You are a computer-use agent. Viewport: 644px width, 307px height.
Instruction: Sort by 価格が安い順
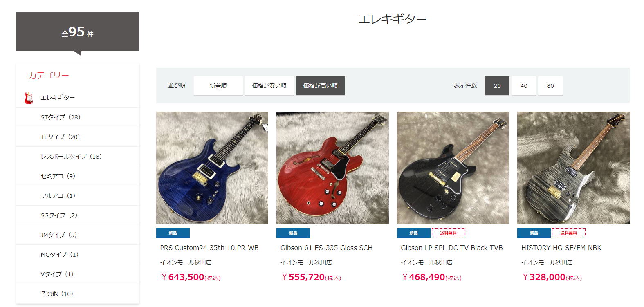pos(269,86)
